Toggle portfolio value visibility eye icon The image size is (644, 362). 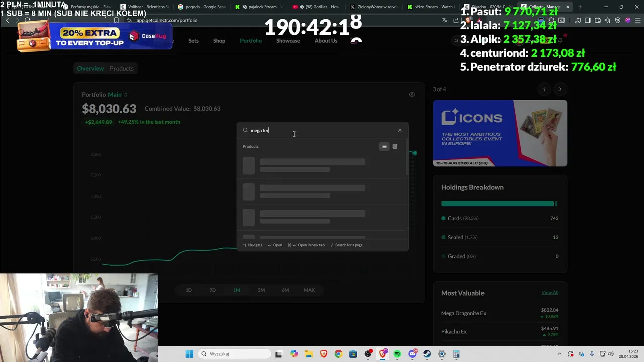click(412, 94)
